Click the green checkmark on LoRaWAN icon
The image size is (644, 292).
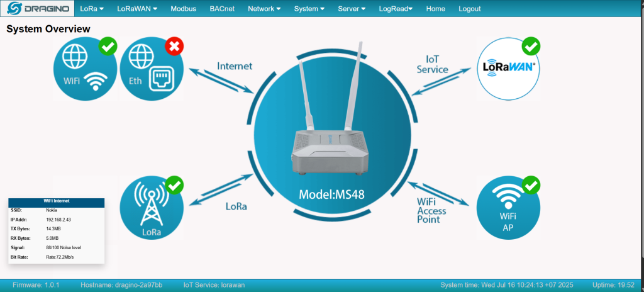(531, 47)
